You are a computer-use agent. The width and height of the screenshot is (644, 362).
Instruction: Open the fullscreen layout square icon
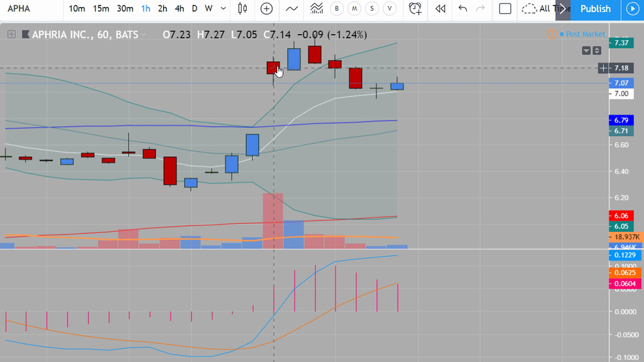pos(504,9)
